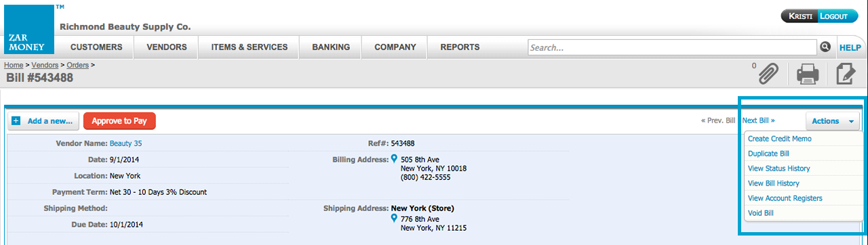Click the ZarMoney logo
The width and height of the screenshot is (868, 245).
click(x=29, y=29)
